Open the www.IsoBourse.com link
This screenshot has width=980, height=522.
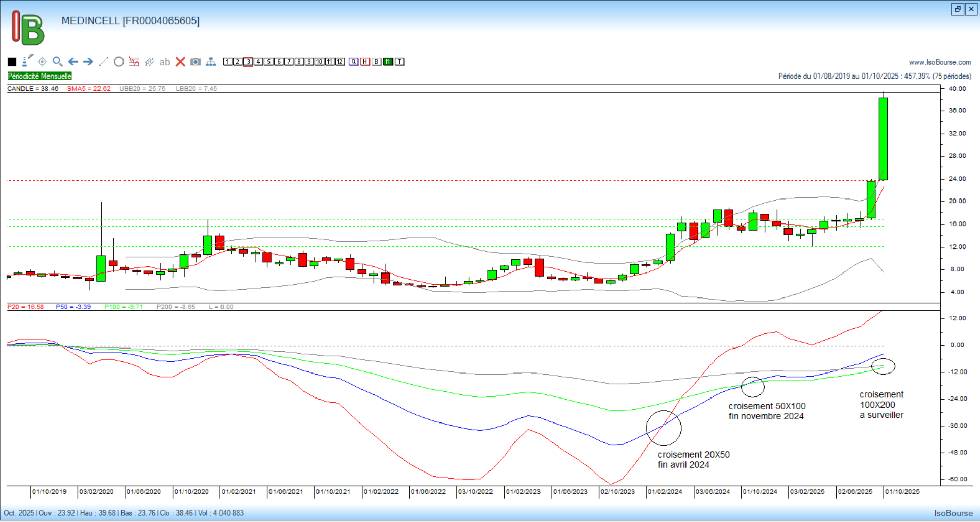pyautogui.click(x=940, y=62)
